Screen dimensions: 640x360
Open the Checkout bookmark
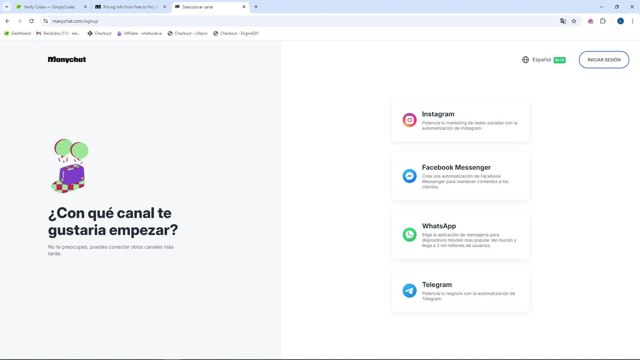pos(99,33)
